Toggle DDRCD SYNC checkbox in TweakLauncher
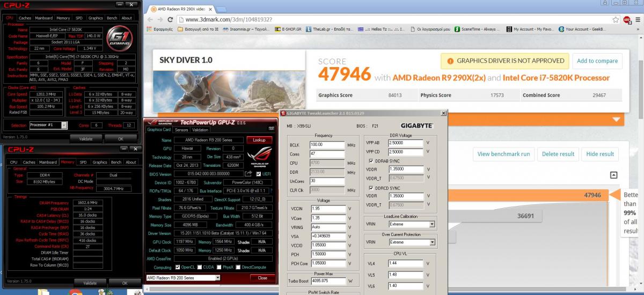644x295 pixels. click(x=371, y=188)
